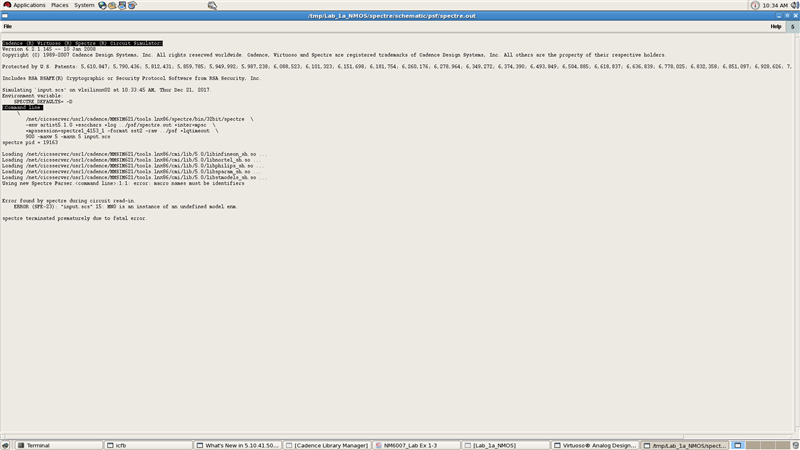Launch the web browser globe icon

tap(103, 5)
